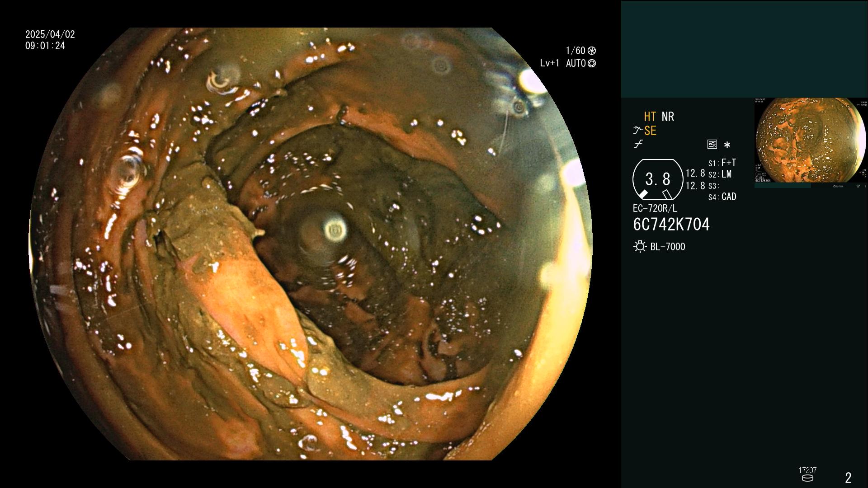Click the 1/60 shutter speed value

click(x=576, y=51)
